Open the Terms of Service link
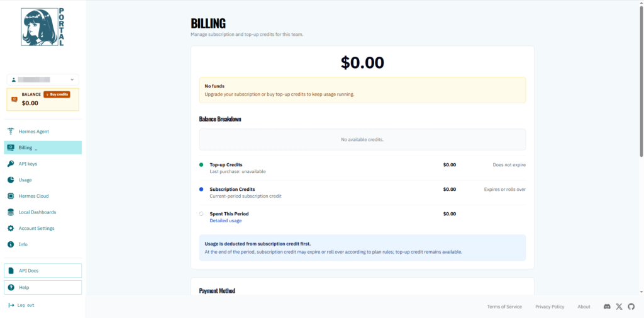 [x=504, y=307]
